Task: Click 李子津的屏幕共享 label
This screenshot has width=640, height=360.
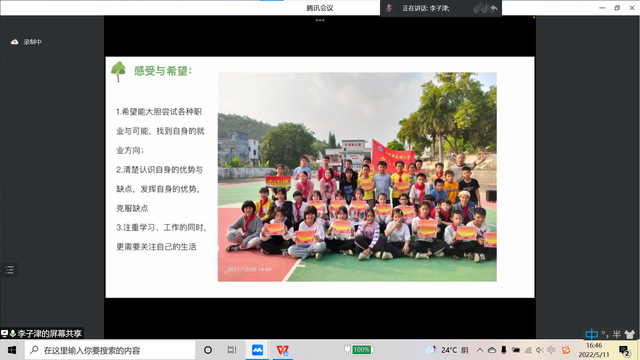Action: point(49,333)
